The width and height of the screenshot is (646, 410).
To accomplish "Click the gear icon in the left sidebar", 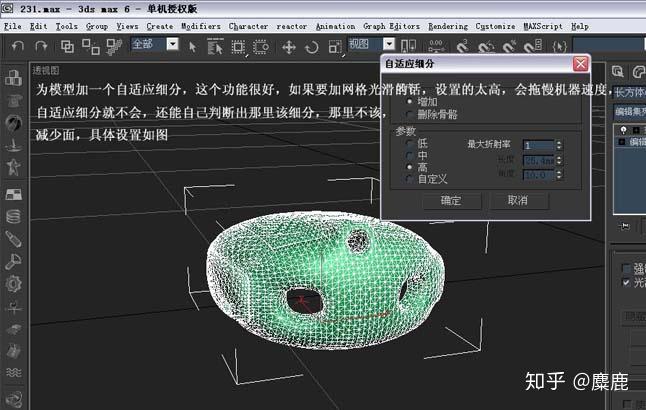I will coord(13,284).
